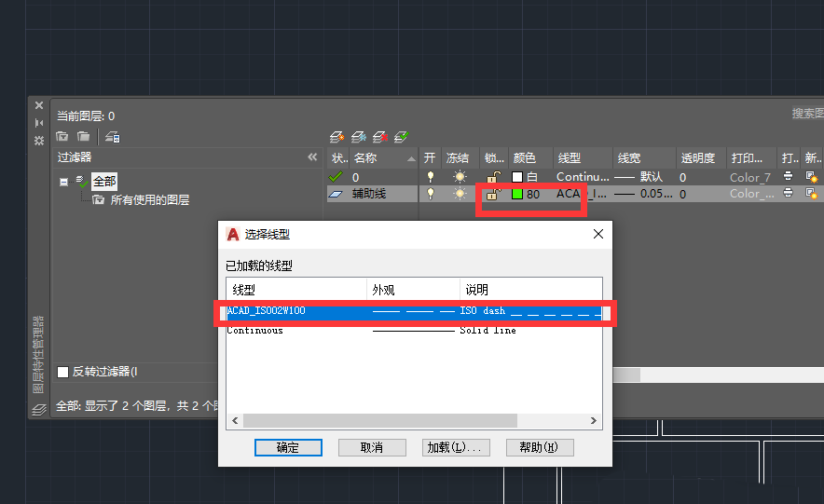Toggle the freeze sun icon for layer 0
This screenshot has height=504, width=824.
[x=460, y=177]
